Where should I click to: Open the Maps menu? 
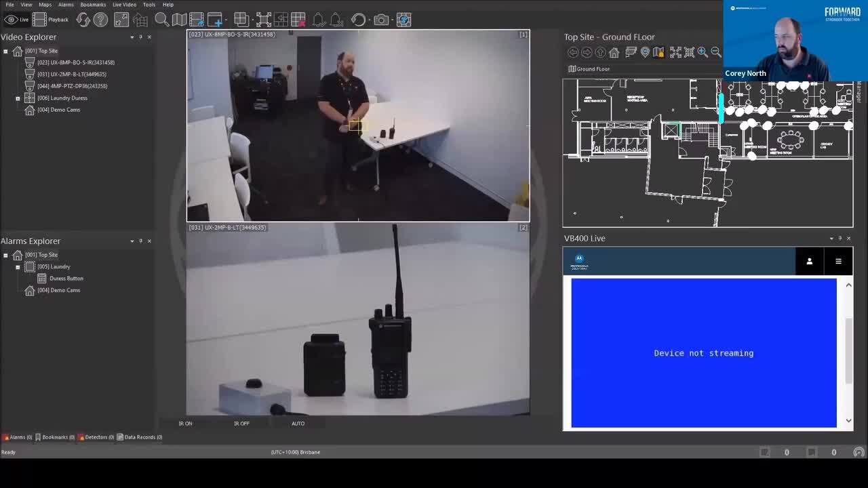coord(45,5)
